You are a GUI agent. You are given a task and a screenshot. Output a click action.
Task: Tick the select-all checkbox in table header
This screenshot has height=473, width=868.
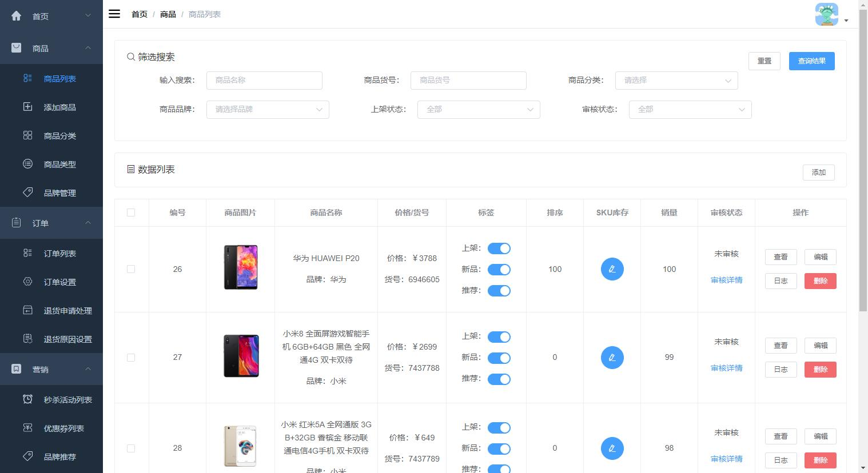coord(131,213)
